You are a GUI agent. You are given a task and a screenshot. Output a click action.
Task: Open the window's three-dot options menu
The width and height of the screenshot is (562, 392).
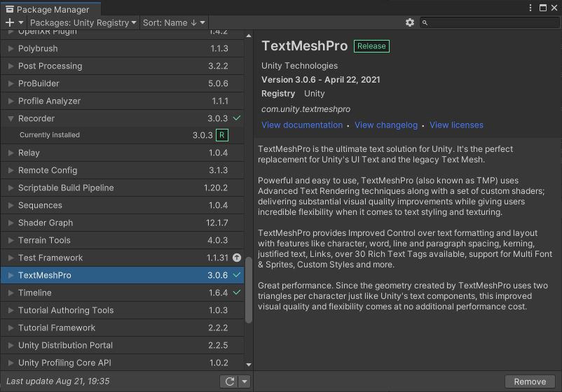point(530,8)
